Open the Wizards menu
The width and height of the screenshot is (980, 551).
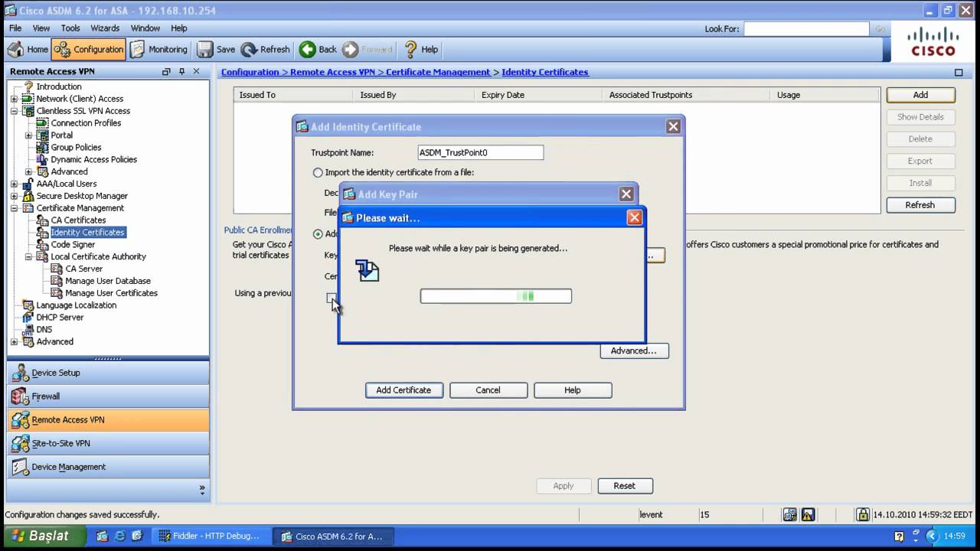click(105, 28)
